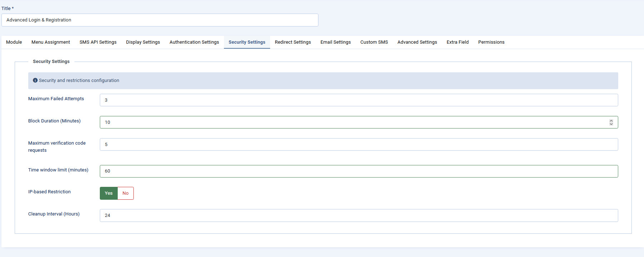This screenshot has height=257, width=644.
Task: Click the Time window limit input
Action: pos(358,171)
